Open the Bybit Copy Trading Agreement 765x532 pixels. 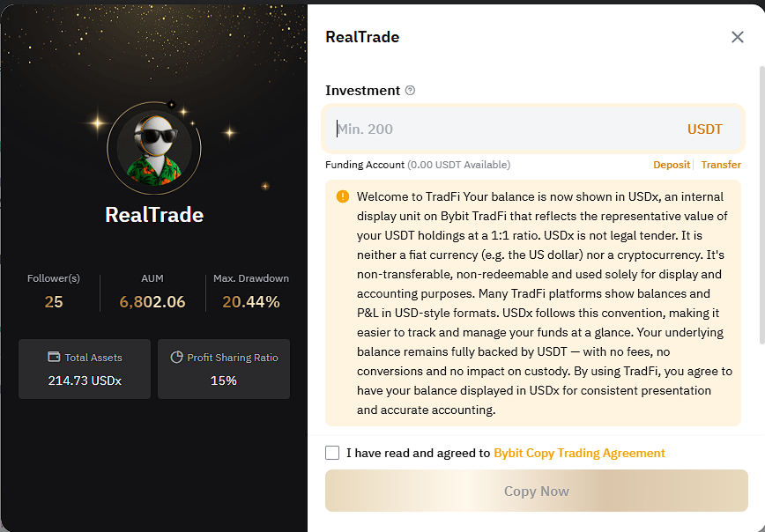click(x=579, y=453)
